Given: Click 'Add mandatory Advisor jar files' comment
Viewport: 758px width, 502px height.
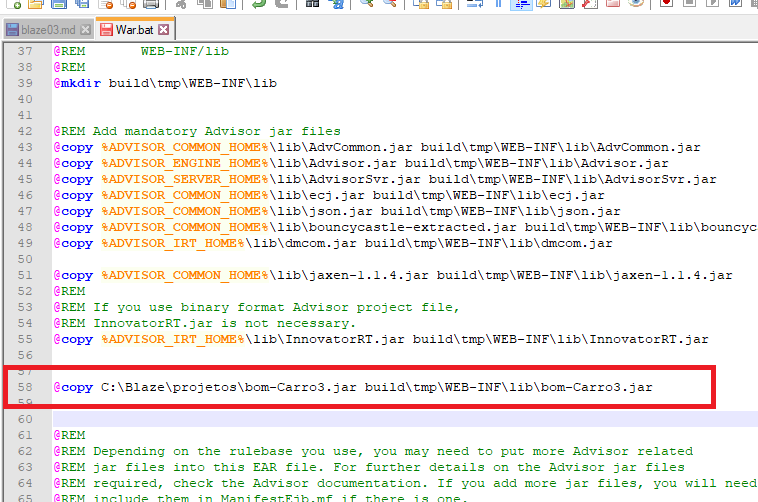Looking at the screenshot, I should pyautogui.click(x=217, y=132).
